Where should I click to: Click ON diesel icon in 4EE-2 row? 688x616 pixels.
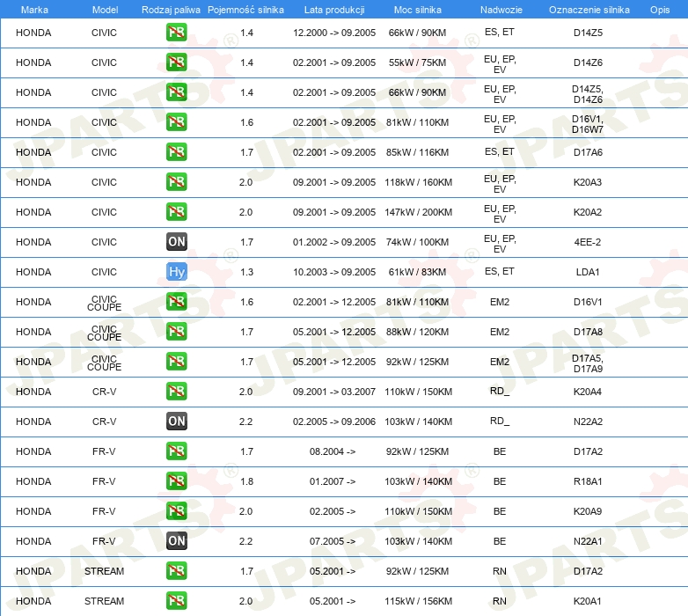click(x=176, y=242)
